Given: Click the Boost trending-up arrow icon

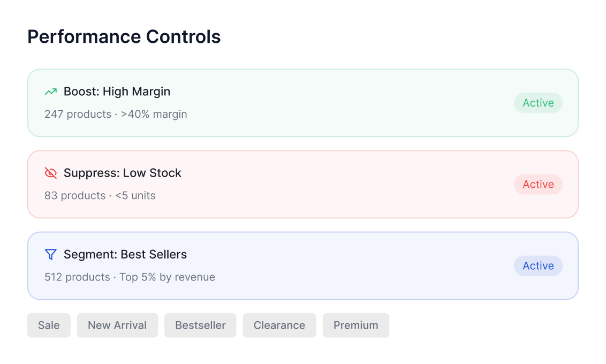Looking at the screenshot, I should click(51, 92).
